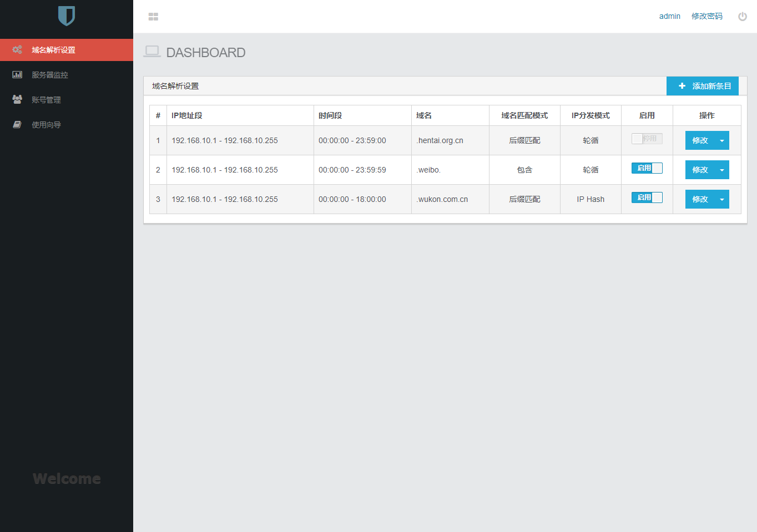Screen dimensions: 757x532
Task: Disable the 启用 switch for .wukon.com.cn row
Action: 647,197
